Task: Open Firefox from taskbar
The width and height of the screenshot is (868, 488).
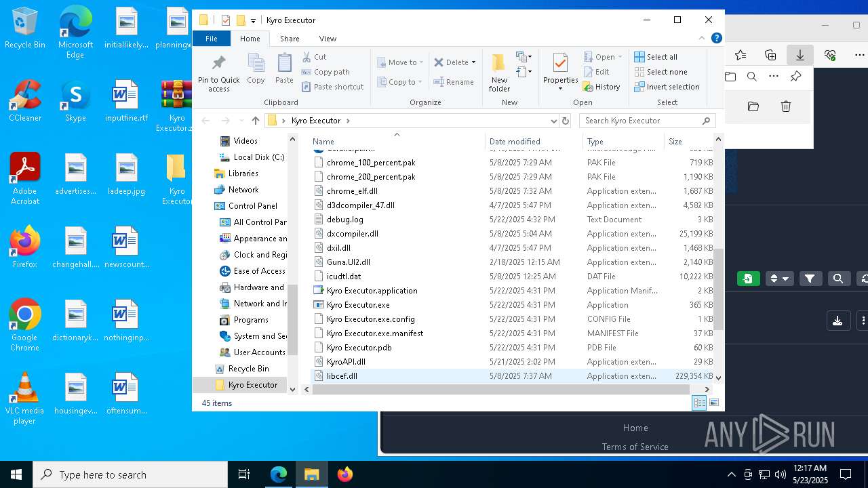Action: [345, 474]
